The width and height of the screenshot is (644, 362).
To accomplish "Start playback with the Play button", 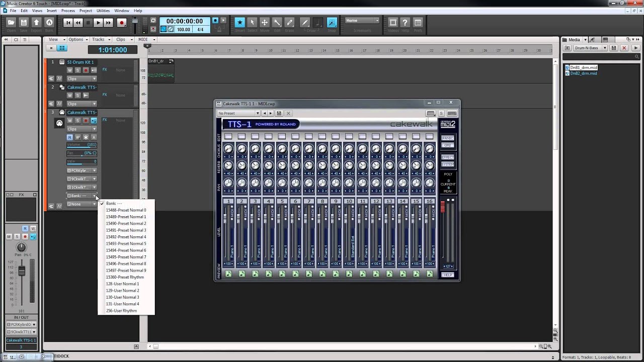I will pyautogui.click(x=98, y=23).
